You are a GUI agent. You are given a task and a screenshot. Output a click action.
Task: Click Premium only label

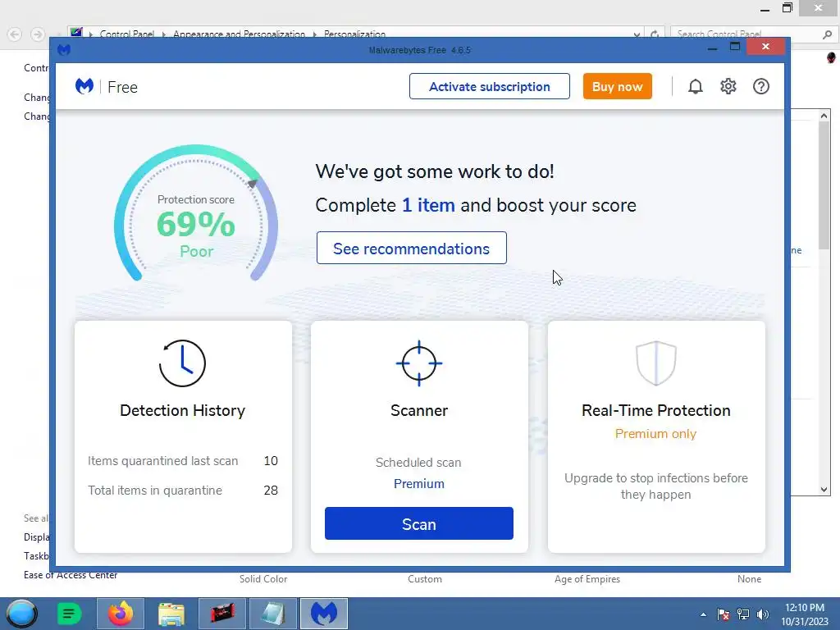(655, 434)
